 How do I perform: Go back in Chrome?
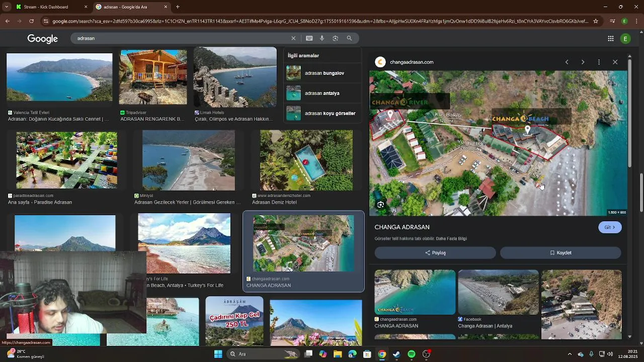[7, 21]
